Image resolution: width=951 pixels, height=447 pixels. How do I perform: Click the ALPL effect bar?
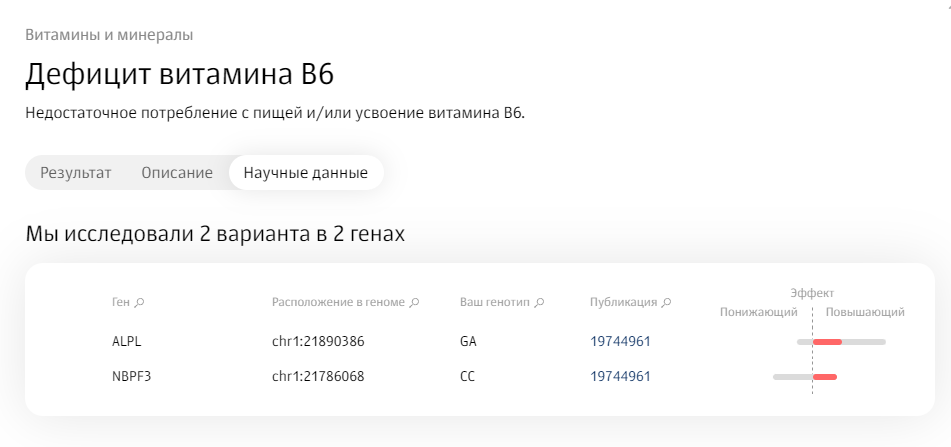point(841,342)
